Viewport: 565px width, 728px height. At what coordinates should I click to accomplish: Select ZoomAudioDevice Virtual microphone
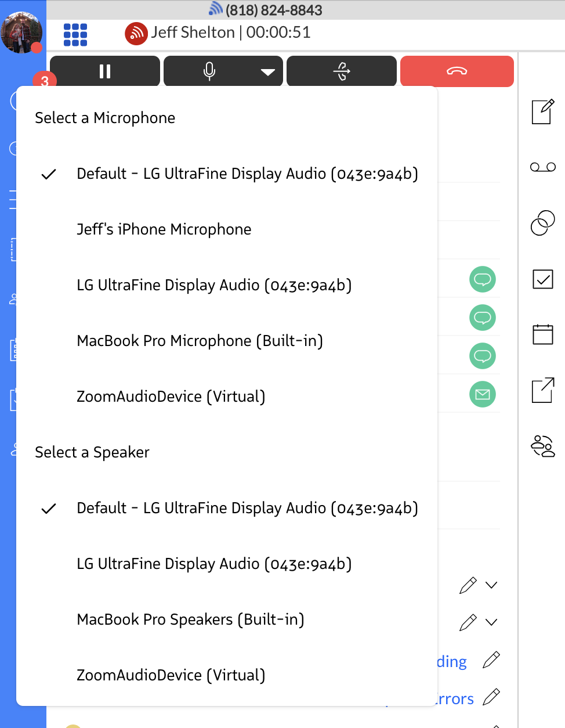click(x=170, y=397)
